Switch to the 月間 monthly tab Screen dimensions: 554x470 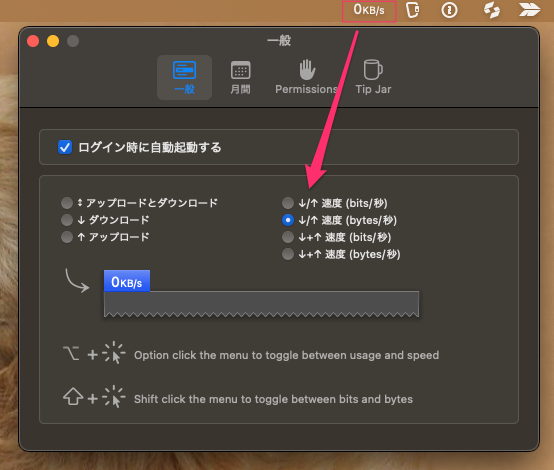point(240,77)
